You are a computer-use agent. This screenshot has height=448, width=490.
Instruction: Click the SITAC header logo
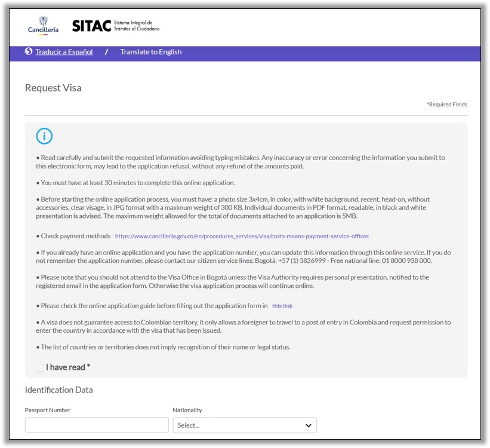pos(90,26)
